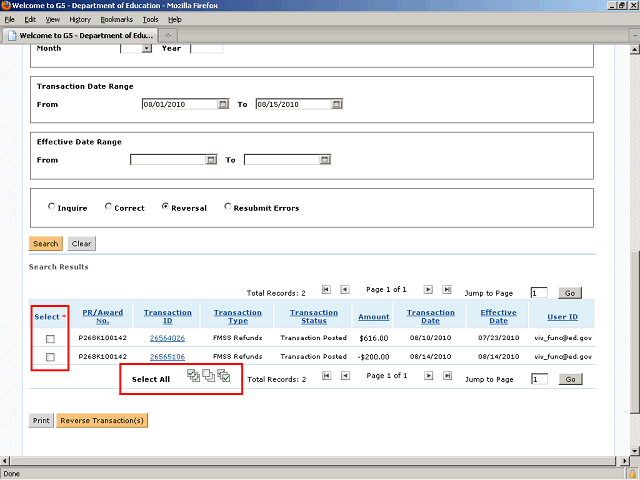Go to last page using top pagination

(x=448, y=290)
